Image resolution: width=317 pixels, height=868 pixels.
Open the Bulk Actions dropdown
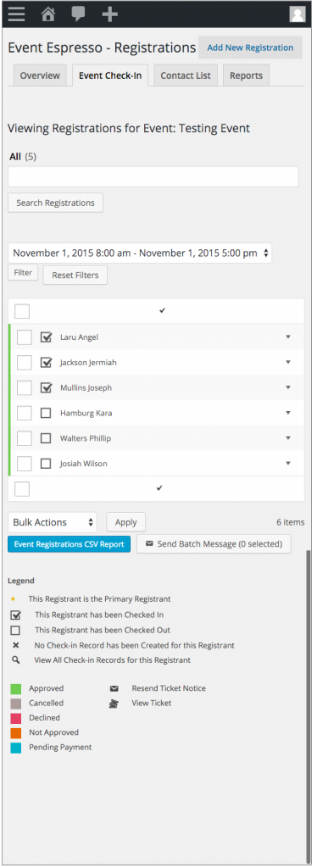pos(52,522)
